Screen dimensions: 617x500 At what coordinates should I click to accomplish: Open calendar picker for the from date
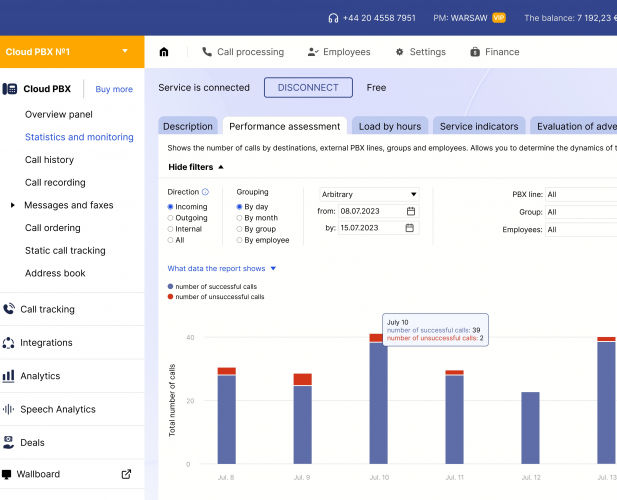pos(411,211)
